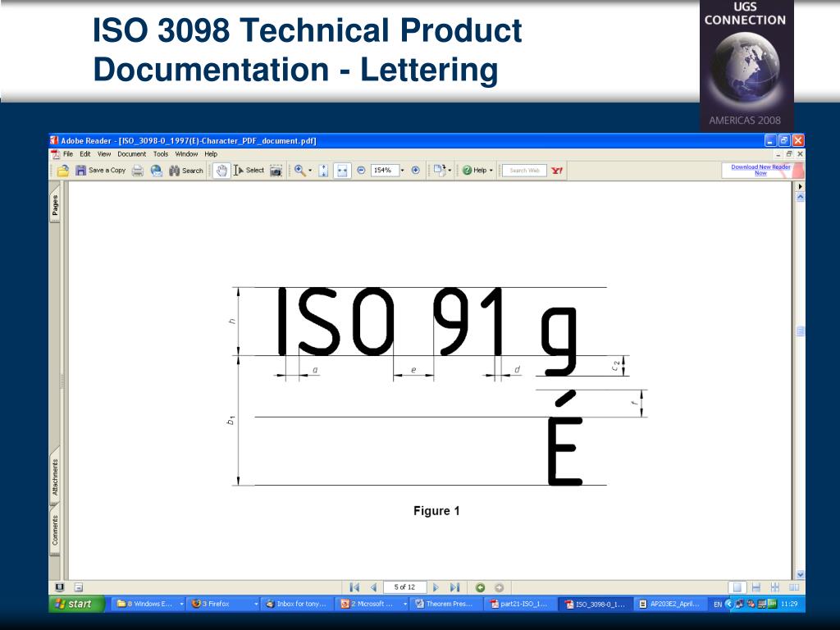Activate the Select text tool
840x630 pixels.
click(249, 171)
